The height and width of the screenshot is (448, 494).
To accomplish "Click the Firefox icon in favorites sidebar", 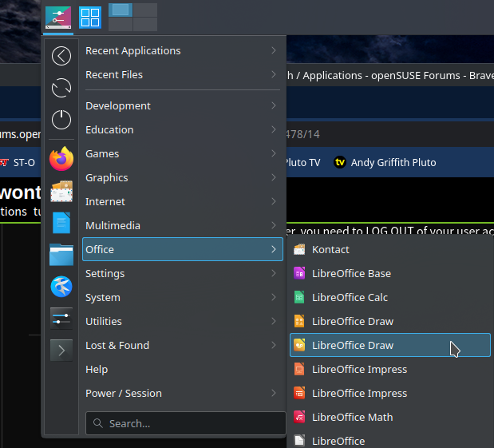I will pos(61,158).
